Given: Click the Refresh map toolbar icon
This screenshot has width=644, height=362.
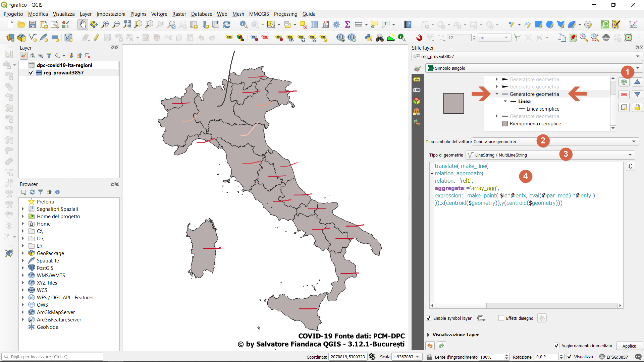Looking at the screenshot, I should click(227, 24).
